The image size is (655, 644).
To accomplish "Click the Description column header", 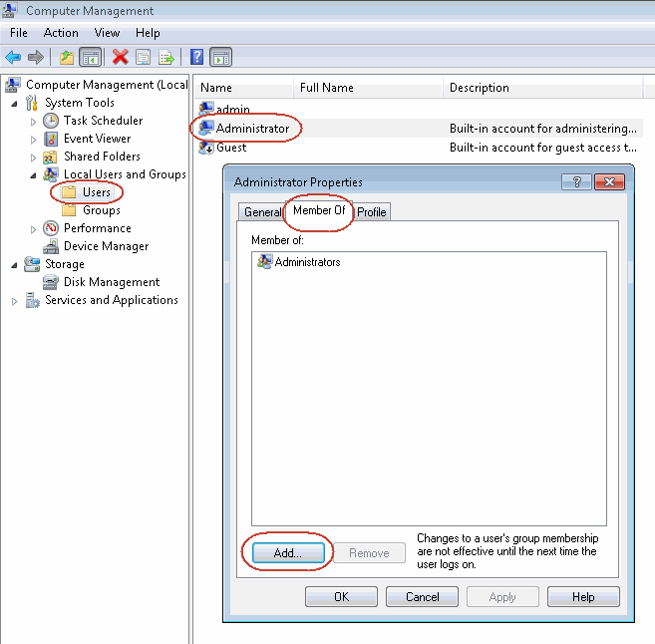I will [479, 88].
